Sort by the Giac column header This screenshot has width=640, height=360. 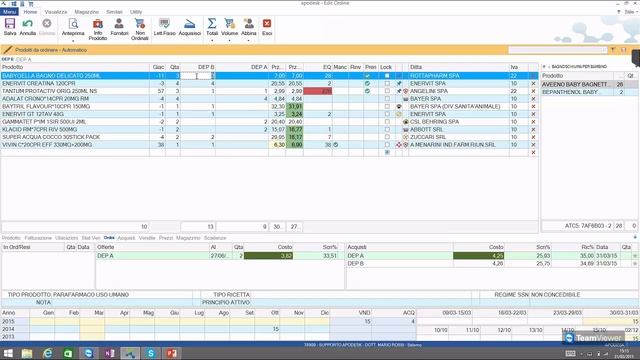pos(158,67)
